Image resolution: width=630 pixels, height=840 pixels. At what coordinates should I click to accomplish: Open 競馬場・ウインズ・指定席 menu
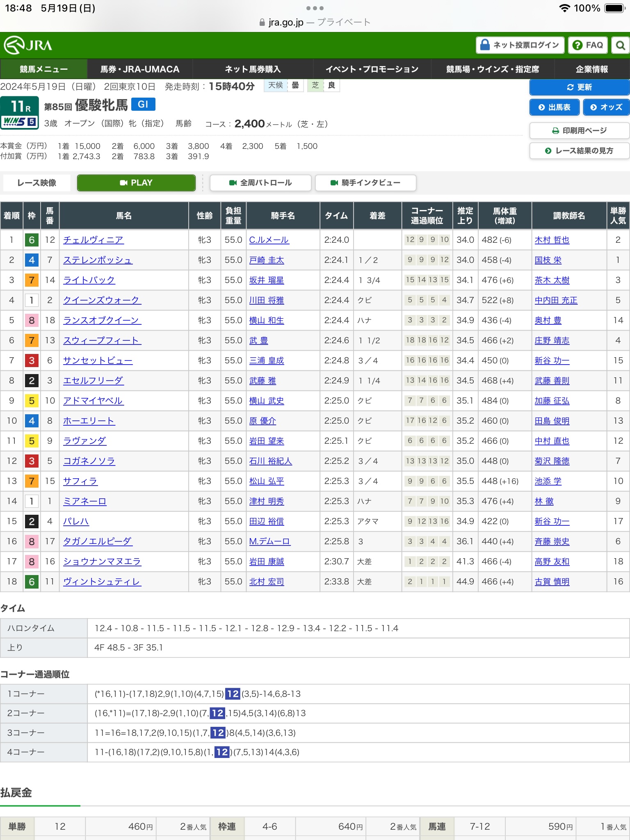click(493, 69)
